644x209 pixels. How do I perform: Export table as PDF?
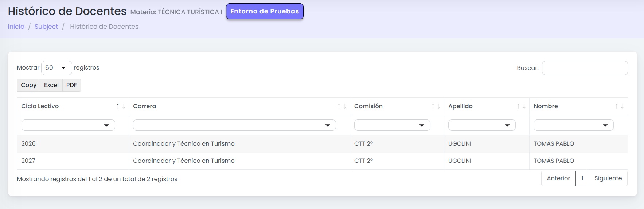click(x=71, y=85)
